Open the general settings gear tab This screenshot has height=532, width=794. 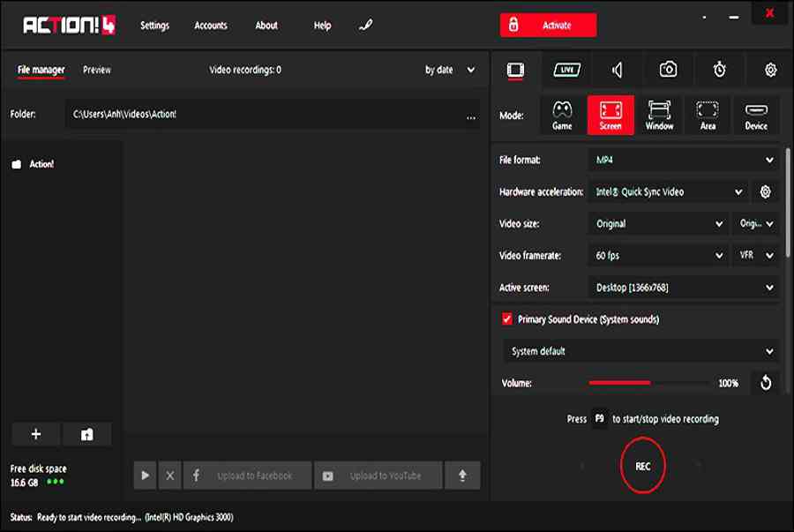[770, 70]
